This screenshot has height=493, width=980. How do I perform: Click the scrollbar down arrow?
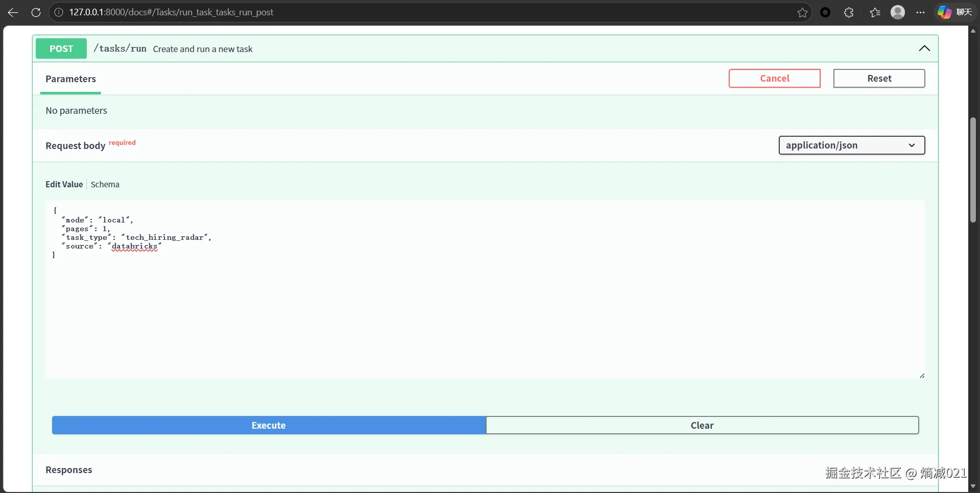(x=973, y=486)
